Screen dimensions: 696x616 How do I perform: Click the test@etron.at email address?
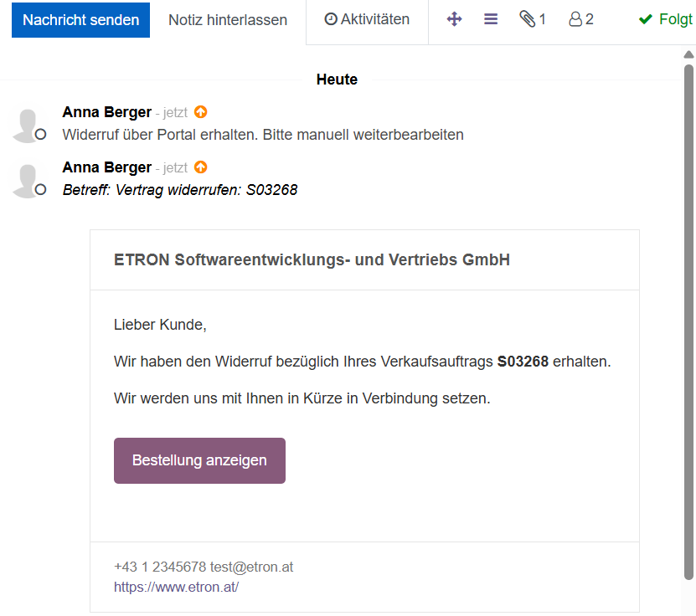click(x=251, y=567)
